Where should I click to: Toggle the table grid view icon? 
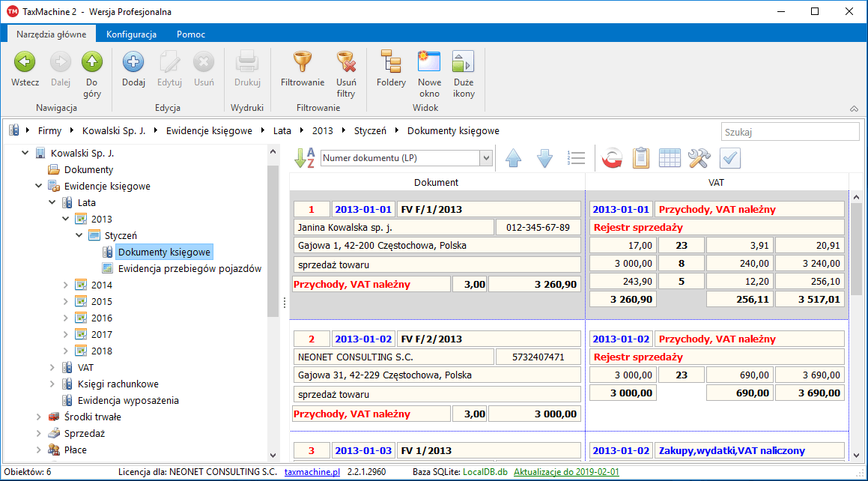click(x=670, y=158)
